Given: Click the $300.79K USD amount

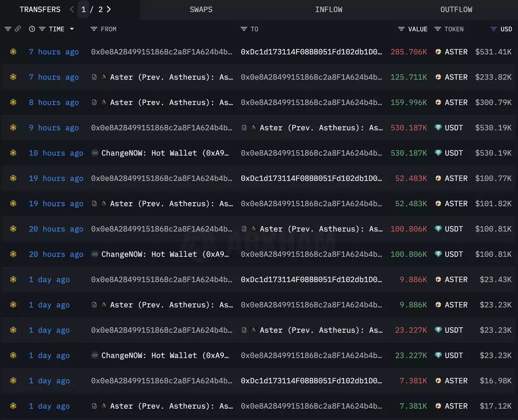Looking at the screenshot, I should click(x=493, y=102).
